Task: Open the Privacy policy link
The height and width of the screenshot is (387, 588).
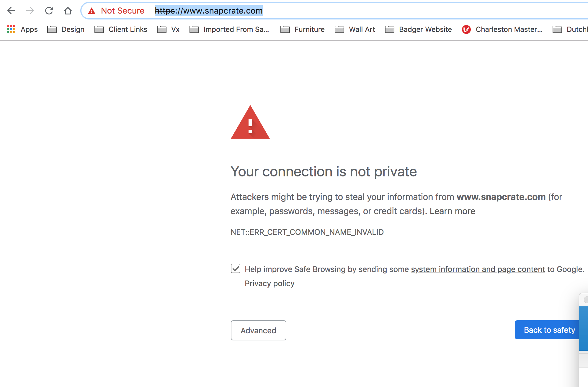Action: (x=269, y=283)
